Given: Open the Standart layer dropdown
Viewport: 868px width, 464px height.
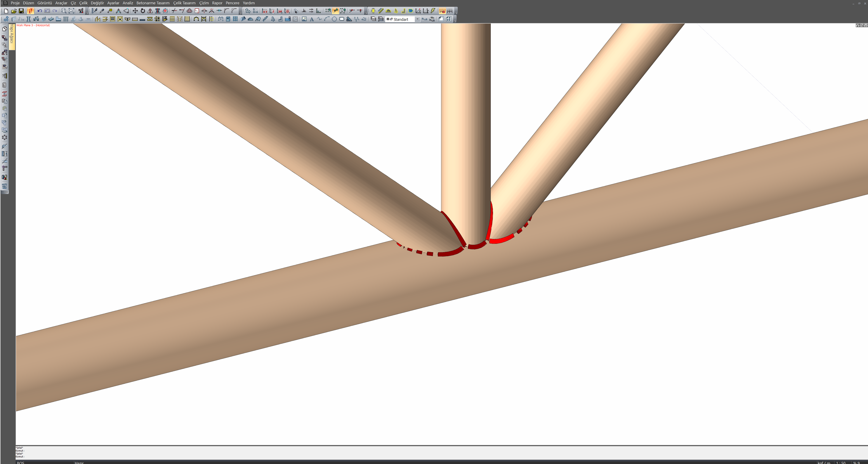Looking at the screenshot, I should pos(417,19).
